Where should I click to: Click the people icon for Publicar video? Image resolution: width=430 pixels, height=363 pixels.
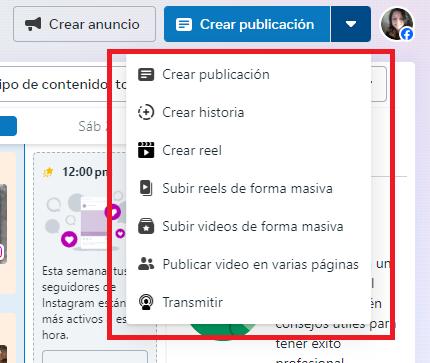pos(146,264)
